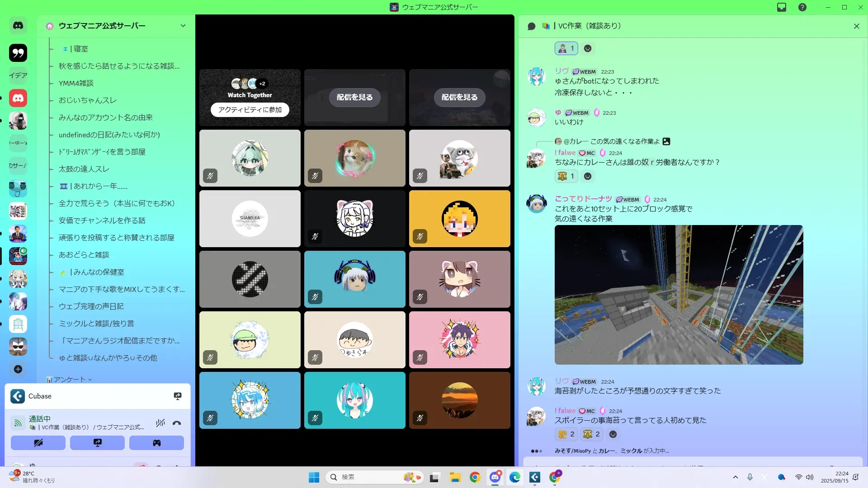Open Discord home direct messages
Image resolution: width=868 pixels, height=488 pixels.
[x=18, y=26]
